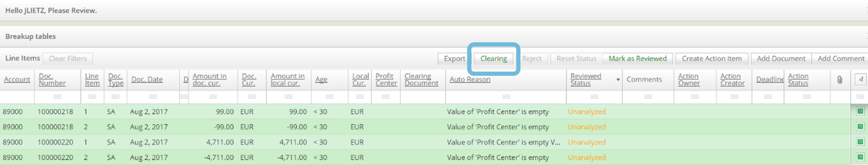Sort by Doc. Number column header
This screenshot has height=165, width=868.
(52, 80)
